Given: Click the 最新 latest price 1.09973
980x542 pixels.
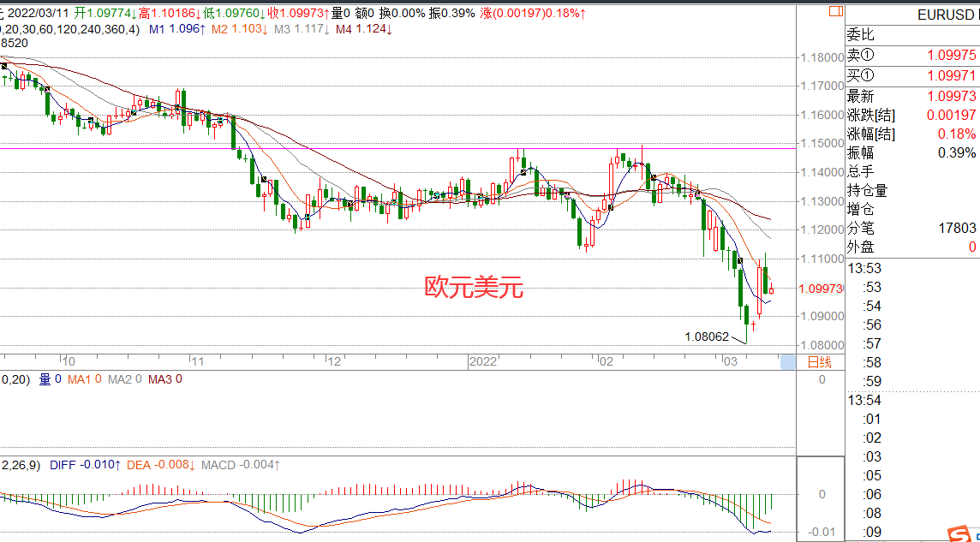Looking at the screenshot, I should (x=949, y=96).
